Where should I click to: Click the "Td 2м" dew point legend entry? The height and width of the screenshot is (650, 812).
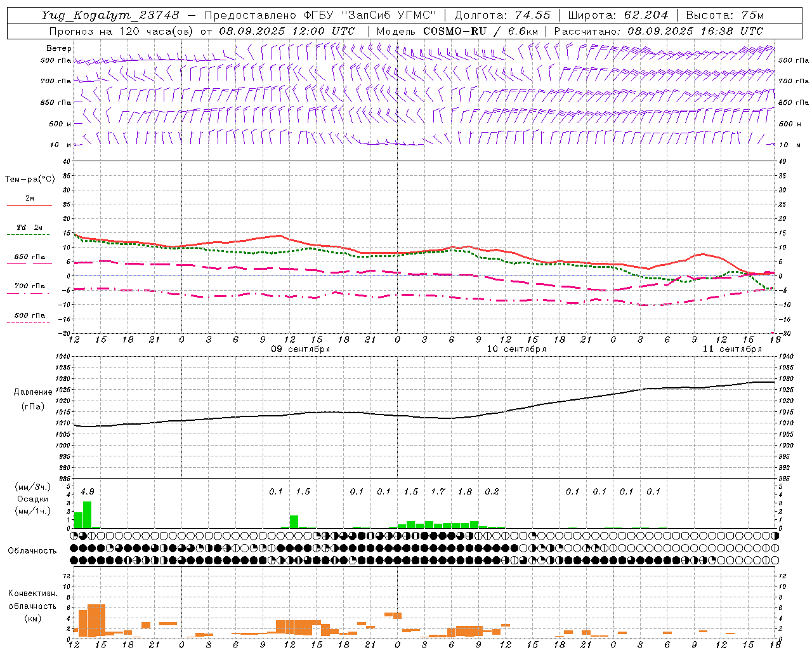pyautogui.click(x=29, y=227)
